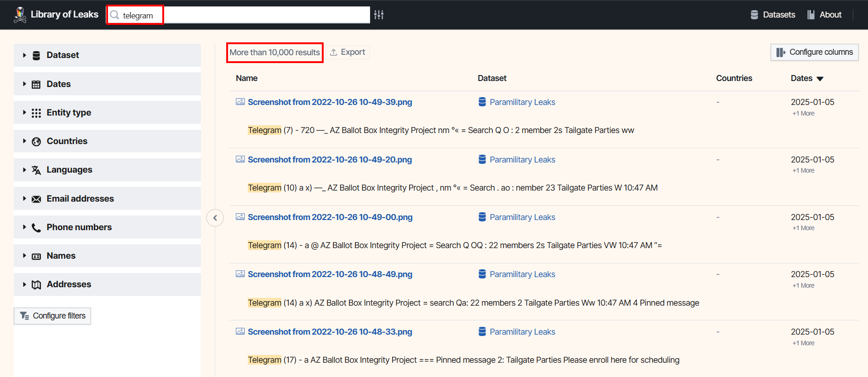Open Screenshot from 2022-10-26 10-49-00.png
This screenshot has width=868, height=377.
coord(330,217)
